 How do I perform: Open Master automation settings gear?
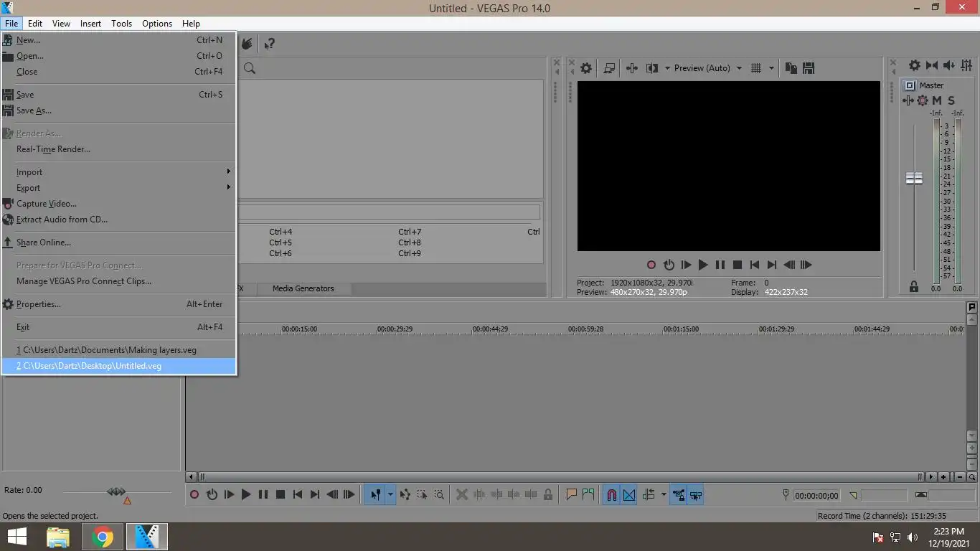coord(923,100)
